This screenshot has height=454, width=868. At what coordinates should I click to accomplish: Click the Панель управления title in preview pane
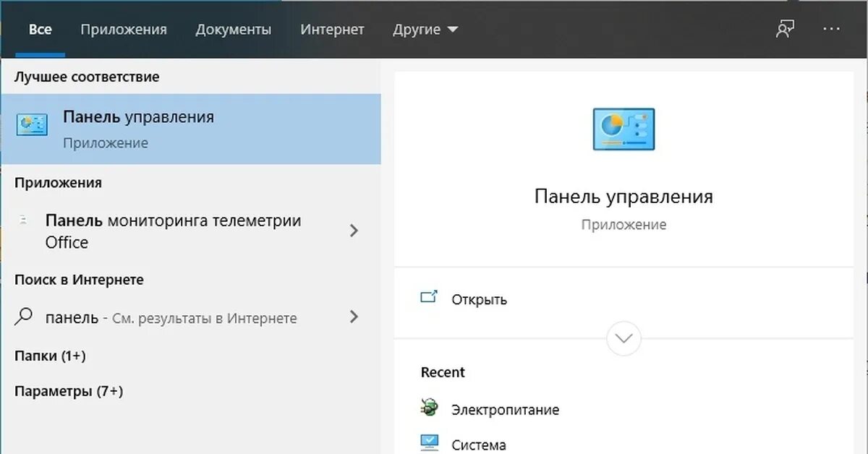click(624, 197)
